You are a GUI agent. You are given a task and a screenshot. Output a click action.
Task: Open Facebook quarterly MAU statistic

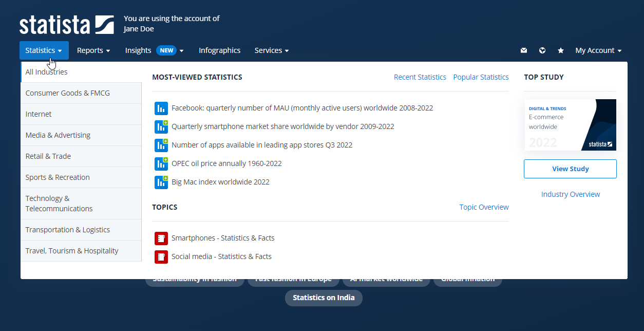[x=302, y=108]
